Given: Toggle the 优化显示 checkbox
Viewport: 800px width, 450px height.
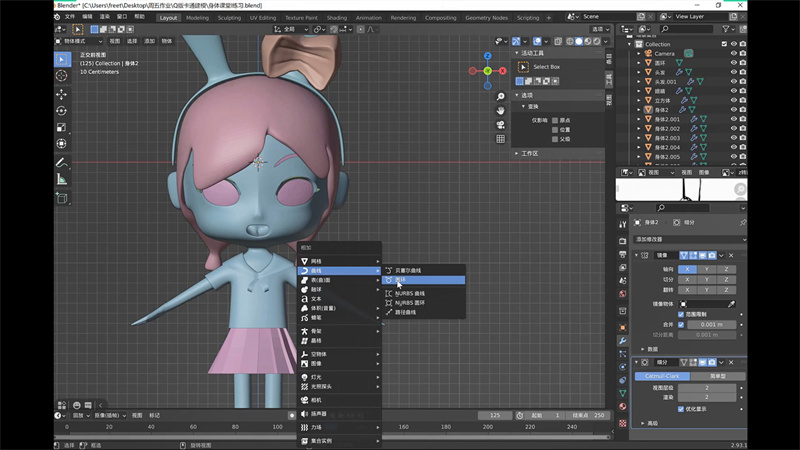Looking at the screenshot, I should 681,409.
